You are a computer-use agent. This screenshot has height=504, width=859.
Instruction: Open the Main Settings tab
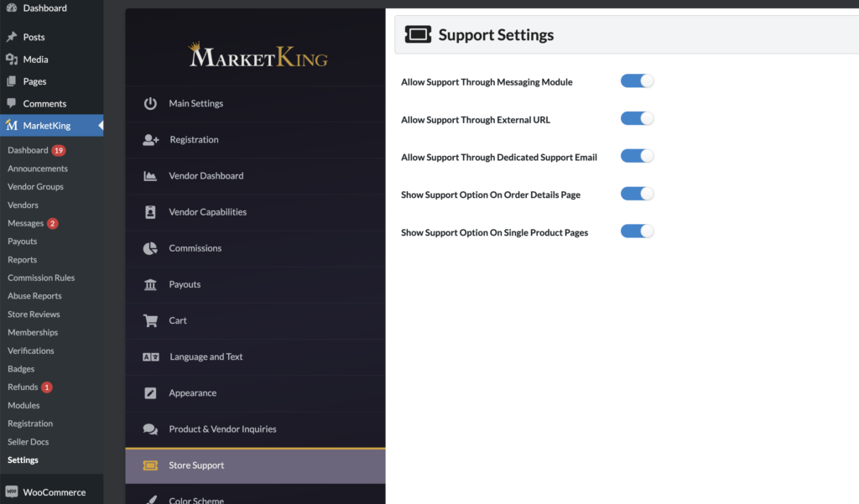tap(255, 103)
